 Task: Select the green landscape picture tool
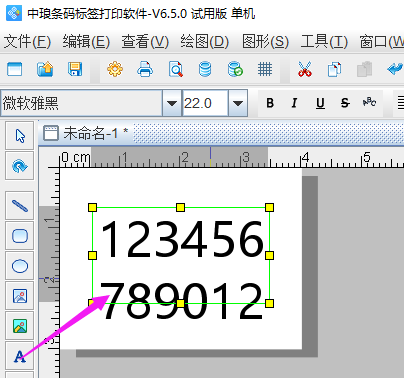pos(20,326)
